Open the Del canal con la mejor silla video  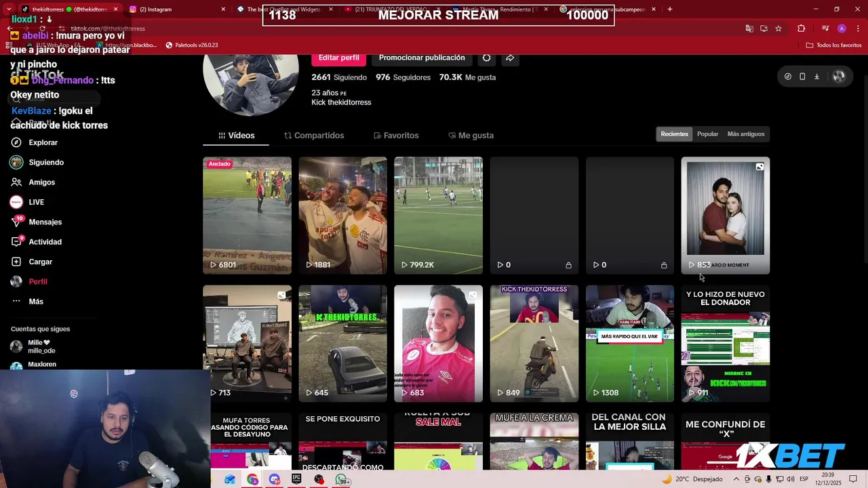pos(629,442)
